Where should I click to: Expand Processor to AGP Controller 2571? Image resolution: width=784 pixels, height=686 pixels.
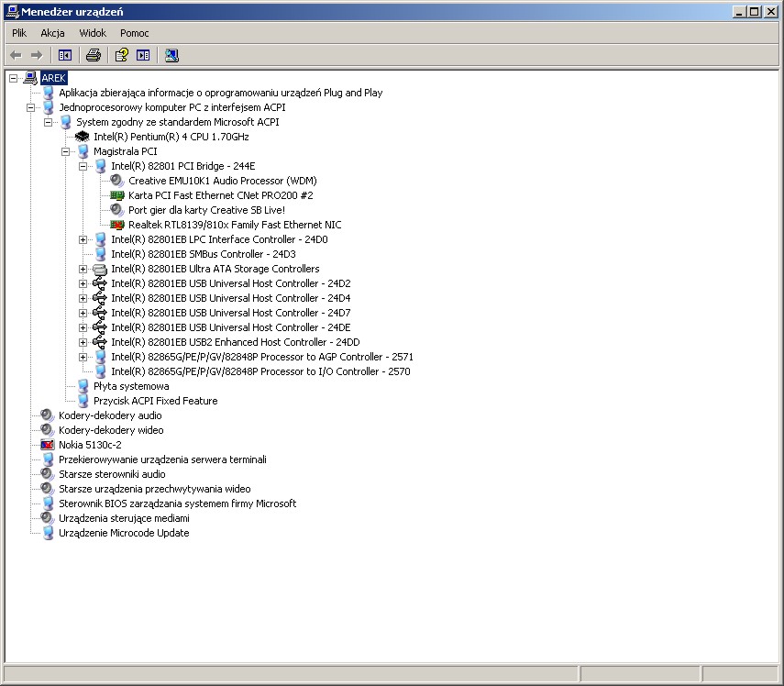(83, 357)
